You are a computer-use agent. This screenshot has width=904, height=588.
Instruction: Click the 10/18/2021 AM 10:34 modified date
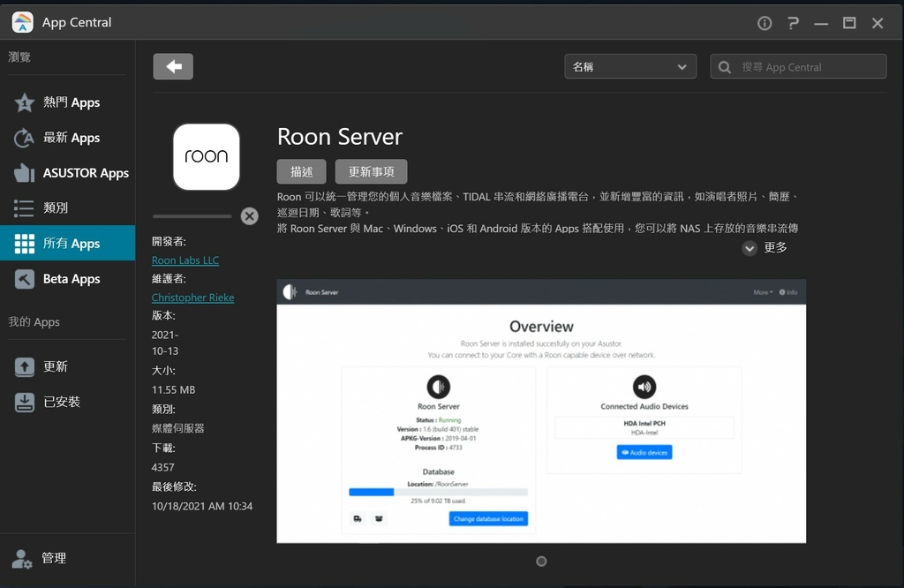tap(202, 506)
